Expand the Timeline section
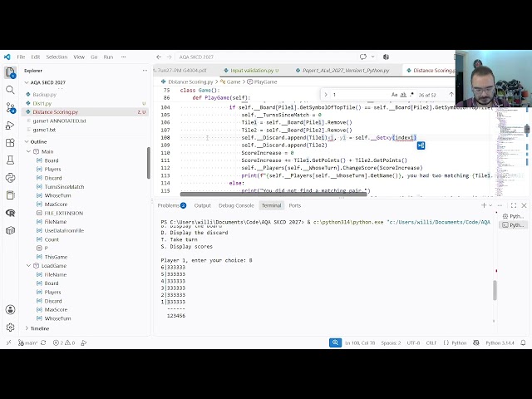Image resolution: width=532 pixels, height=399 pixels. tap(27, 328)
